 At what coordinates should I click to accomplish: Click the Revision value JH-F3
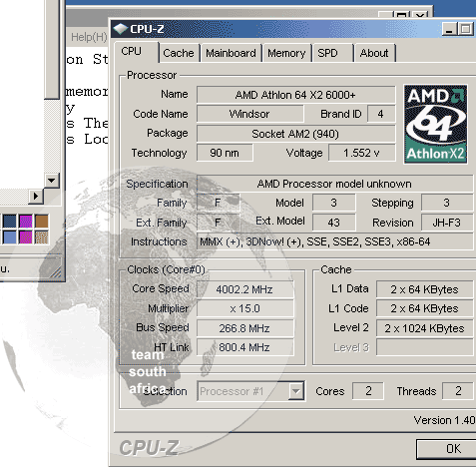(447, 223)
